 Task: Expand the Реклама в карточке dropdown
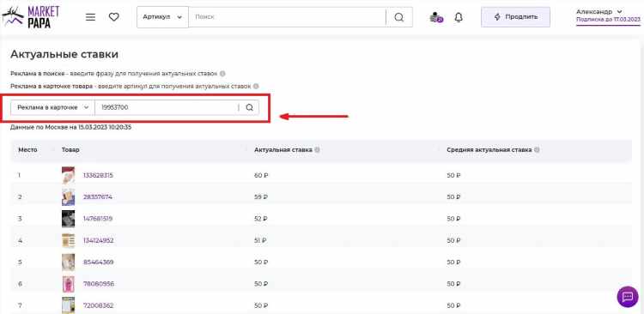tap(52, 107)
